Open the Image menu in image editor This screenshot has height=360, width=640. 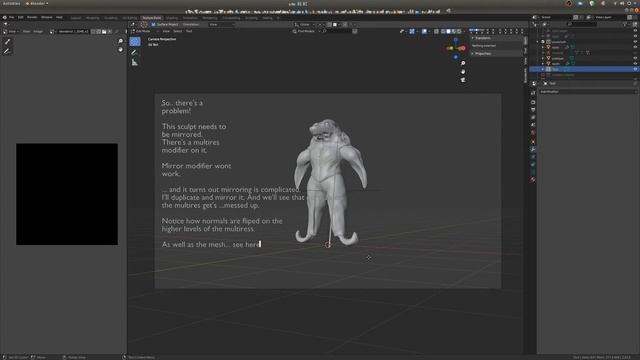(38, 31)
